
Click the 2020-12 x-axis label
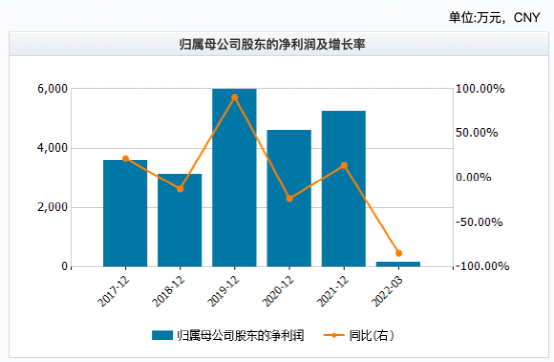pyautogui.click(x=278, y=292)
